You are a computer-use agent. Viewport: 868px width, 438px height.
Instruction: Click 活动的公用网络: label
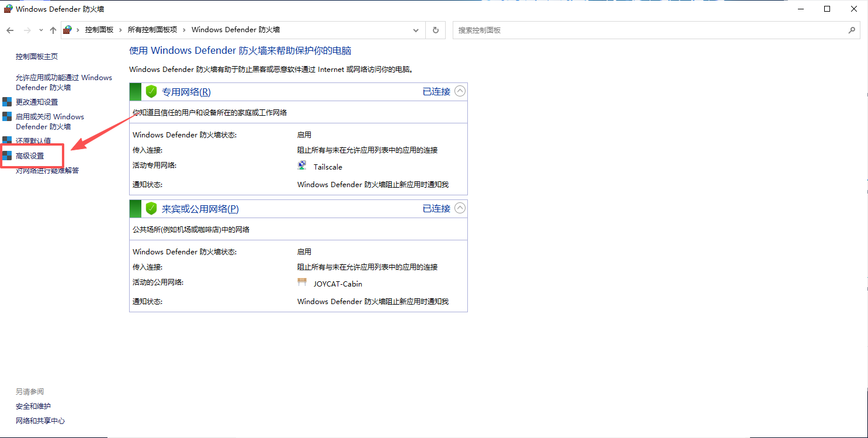click(x=158, y=282)
